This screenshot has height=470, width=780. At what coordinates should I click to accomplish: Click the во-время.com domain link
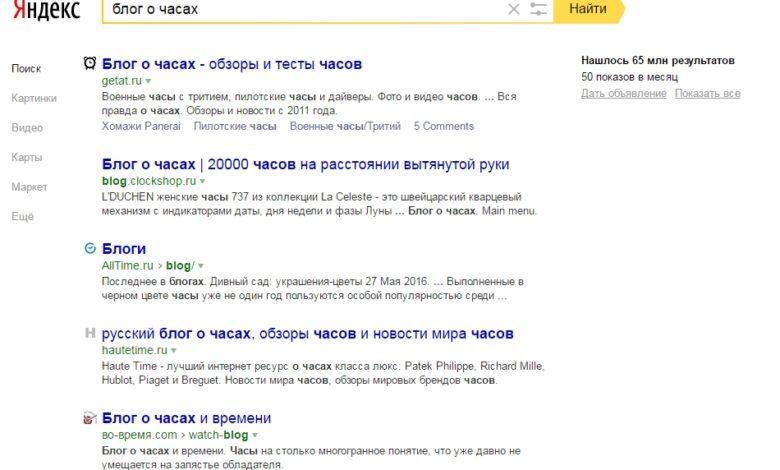pyautogui.click(x=139, y=435)
